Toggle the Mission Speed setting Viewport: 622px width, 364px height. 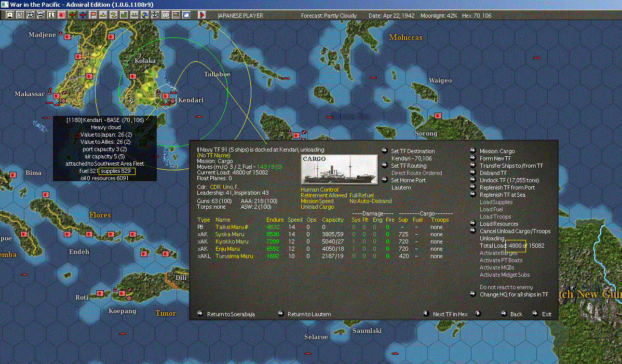[x=317, y=201]
